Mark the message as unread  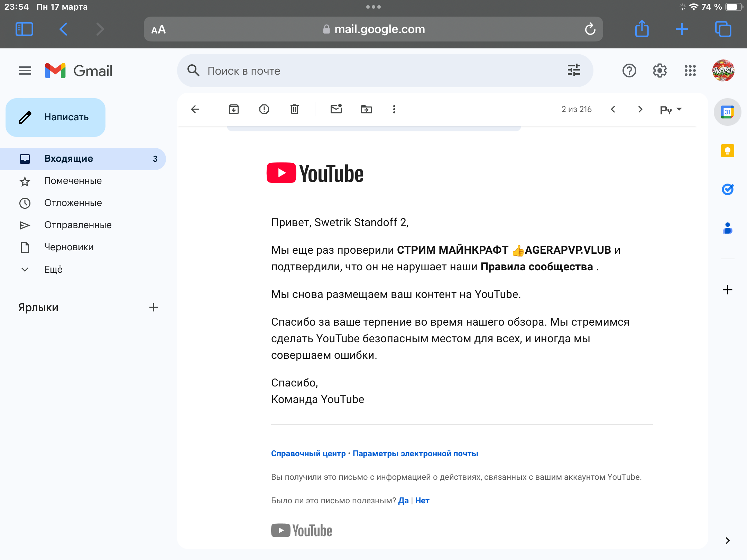[x=336, y=109]
